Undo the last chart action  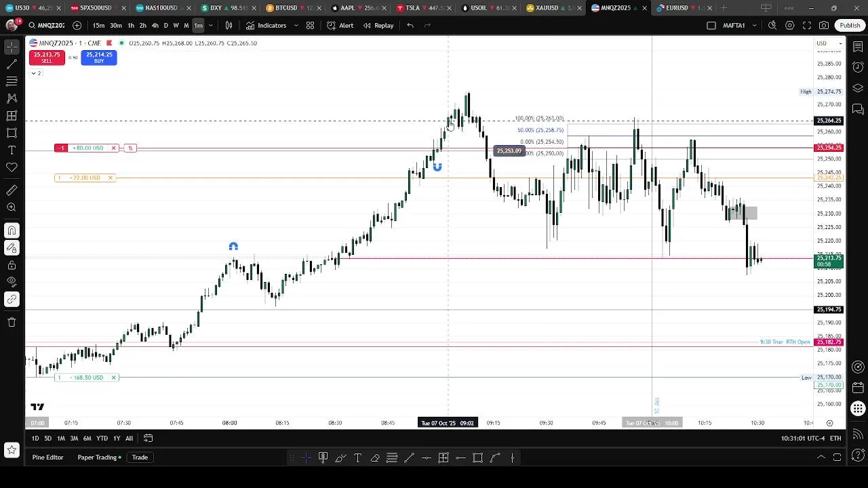click(x=410, y=25)
